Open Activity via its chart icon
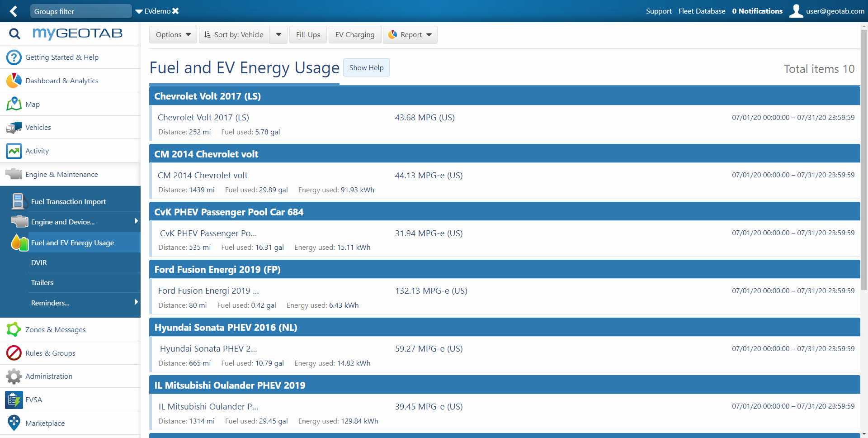Viewport: 868px width, 438px height. pyautogui.click(x=14, y=151)
